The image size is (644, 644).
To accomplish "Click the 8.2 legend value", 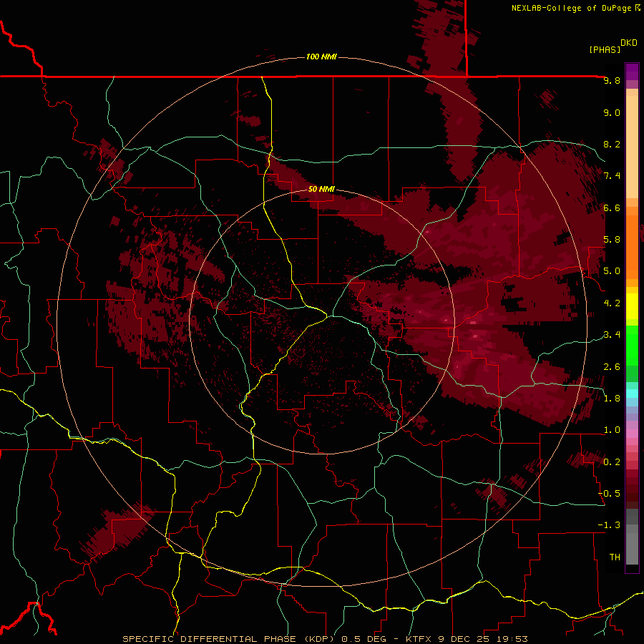I will point(612,144).
